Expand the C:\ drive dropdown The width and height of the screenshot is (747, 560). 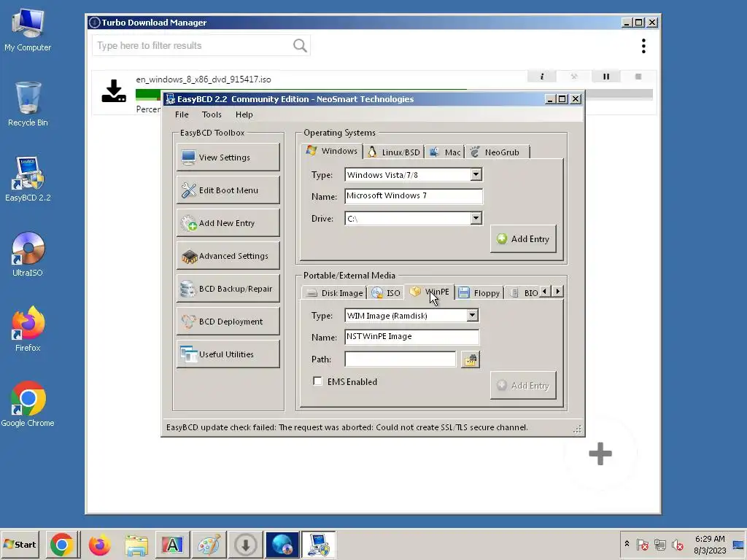pyautogui.click(x=476, y=218)
